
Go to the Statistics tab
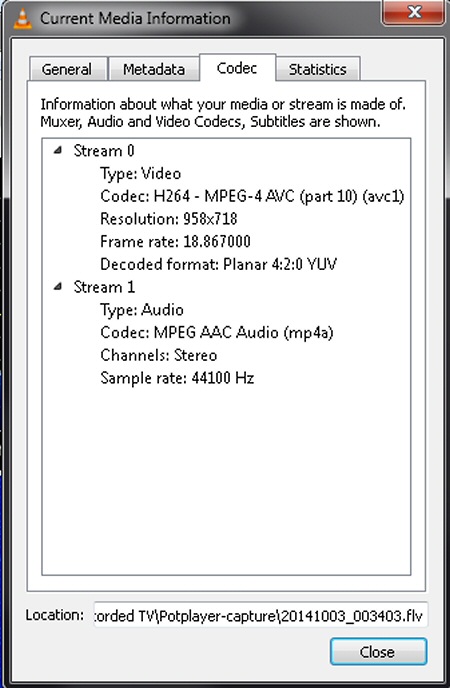tap(318, 69)
